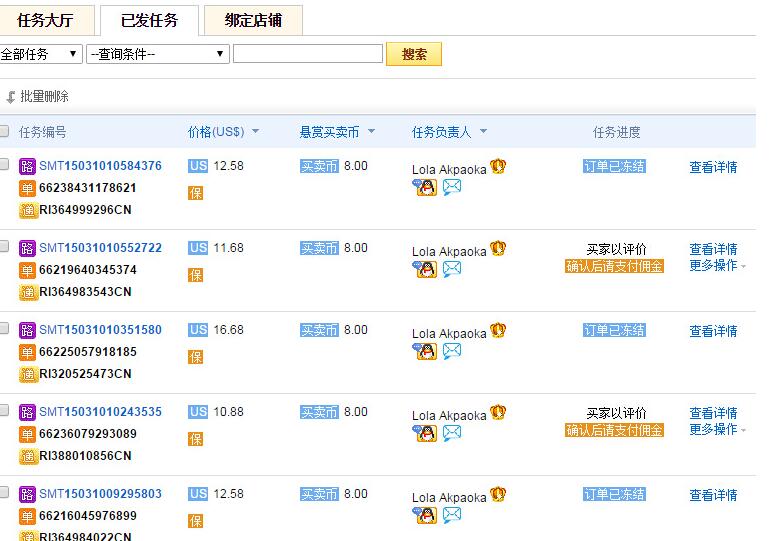Click the 搜索 search button
This screenshot has height=541, width=769.
[x=414, y=54]
